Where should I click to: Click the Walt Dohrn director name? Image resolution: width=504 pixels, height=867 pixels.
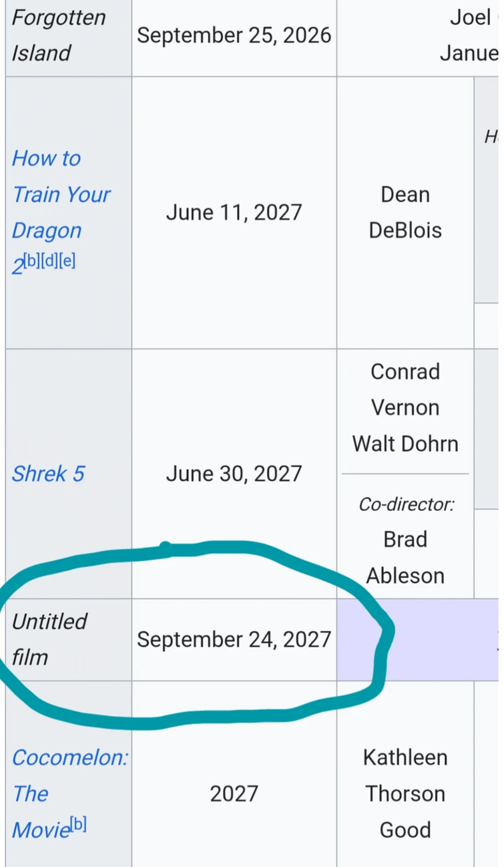(x=405, y=444)
